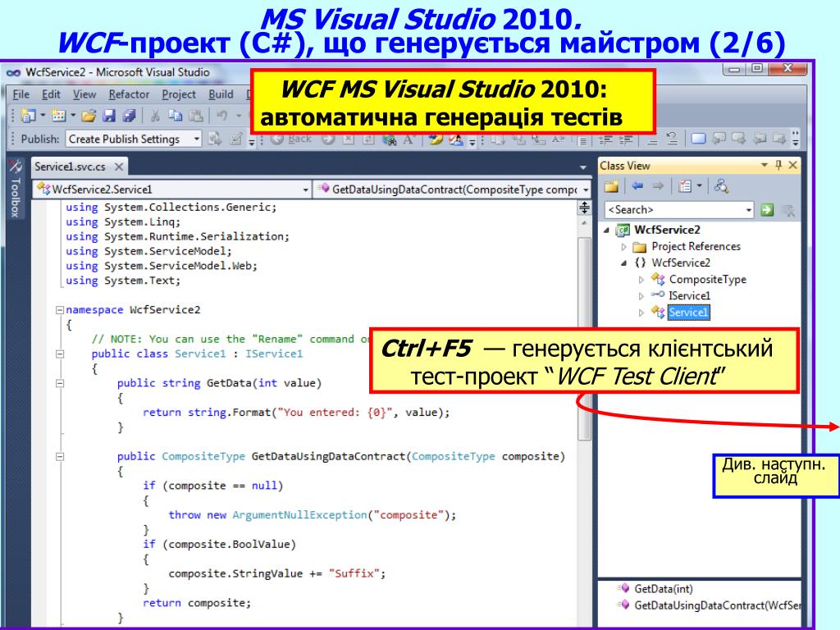Expand the IService1 interface node
Viewport: 840px width, 630px height.
click(x=641, y=295)
